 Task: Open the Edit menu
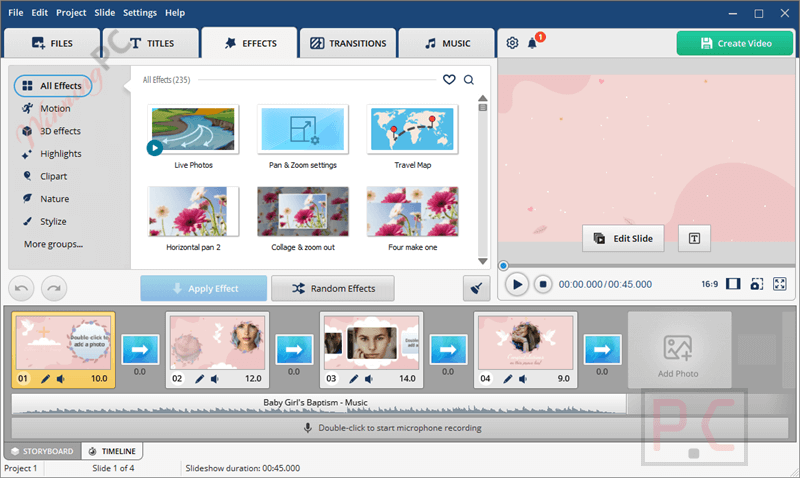(39, 13)
